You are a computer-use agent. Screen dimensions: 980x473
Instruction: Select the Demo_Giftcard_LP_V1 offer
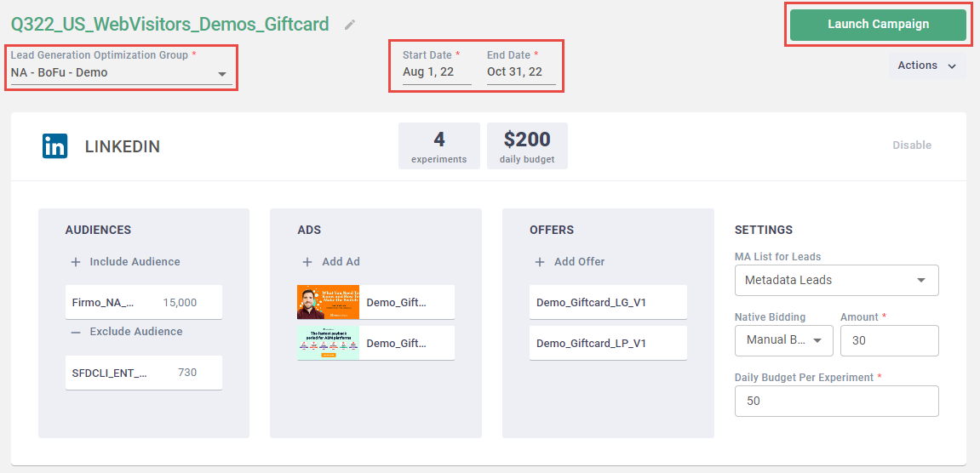point(607,343)
